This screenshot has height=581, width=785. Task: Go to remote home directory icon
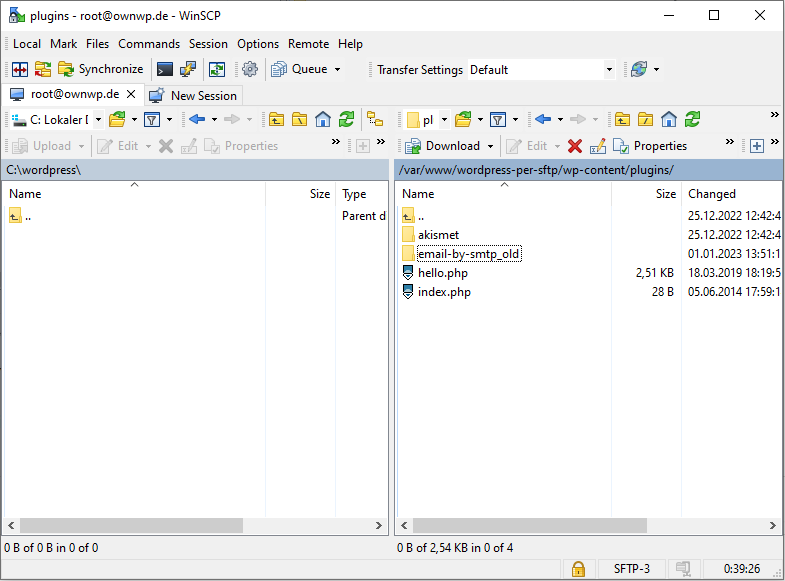(x=669, y=119)
